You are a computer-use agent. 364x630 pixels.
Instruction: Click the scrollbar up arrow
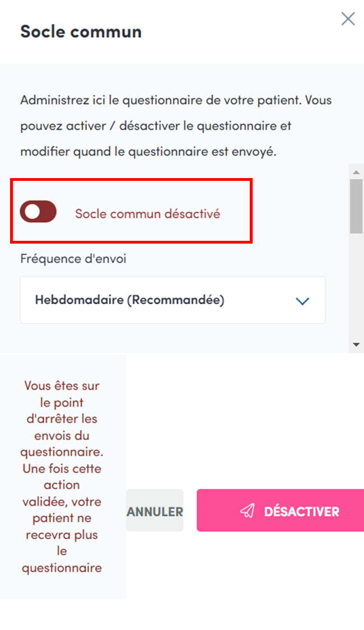point(356,170)
